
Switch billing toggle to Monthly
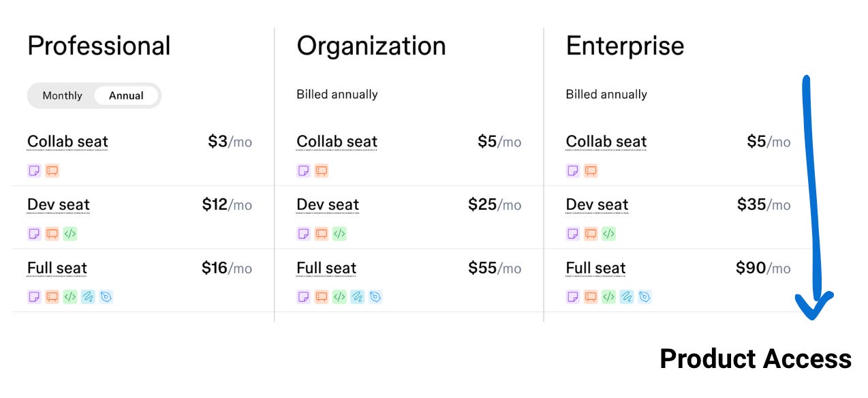[62, 95]
